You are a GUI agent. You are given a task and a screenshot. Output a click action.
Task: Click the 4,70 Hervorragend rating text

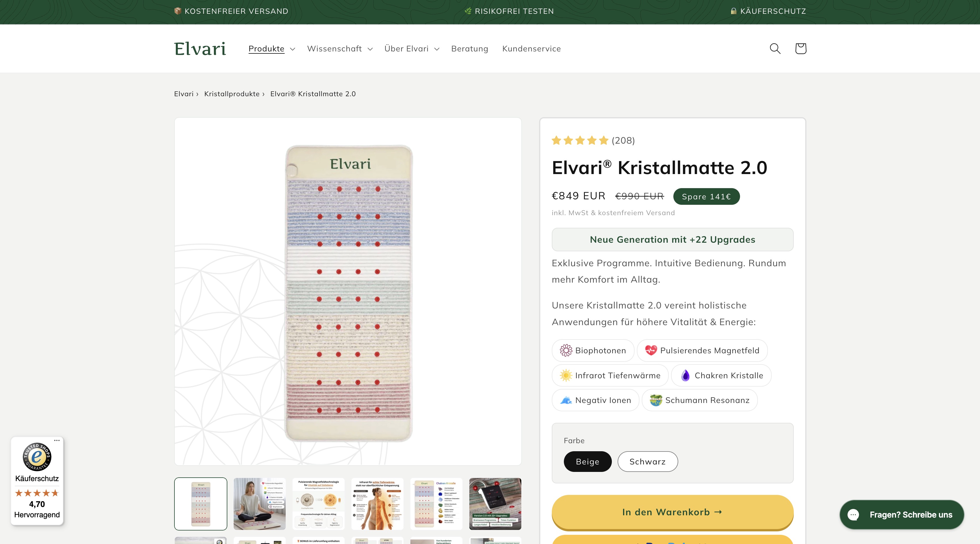click(37, 510)
